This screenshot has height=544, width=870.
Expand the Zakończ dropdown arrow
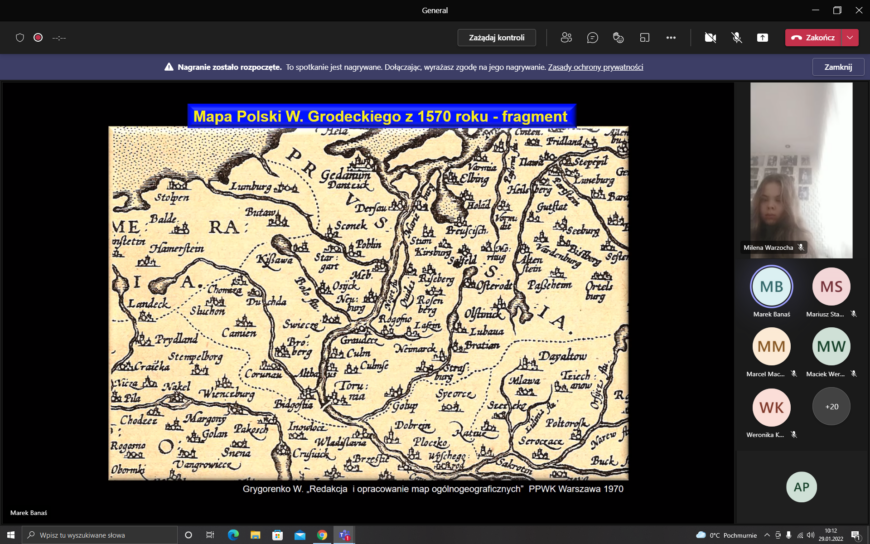(850, 38)
